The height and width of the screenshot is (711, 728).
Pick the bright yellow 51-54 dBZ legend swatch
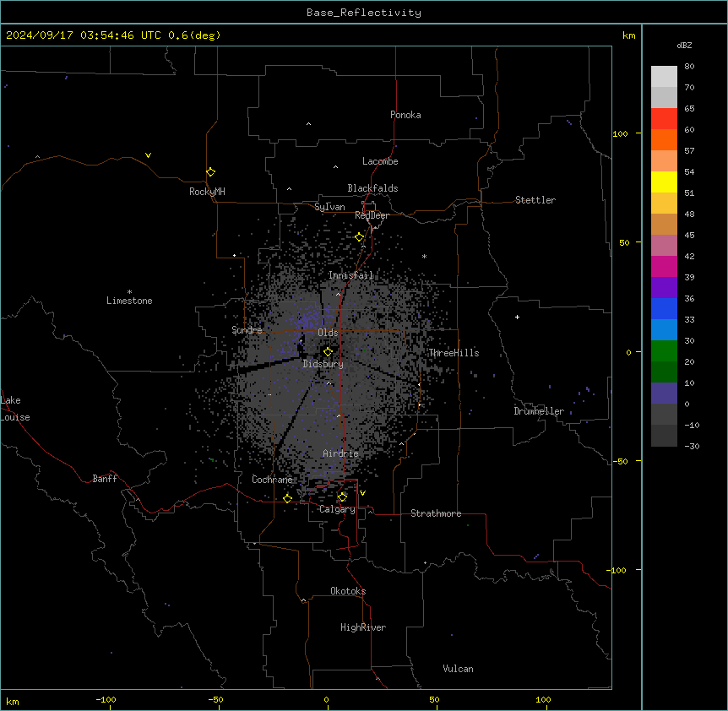[x=664, y=182]
